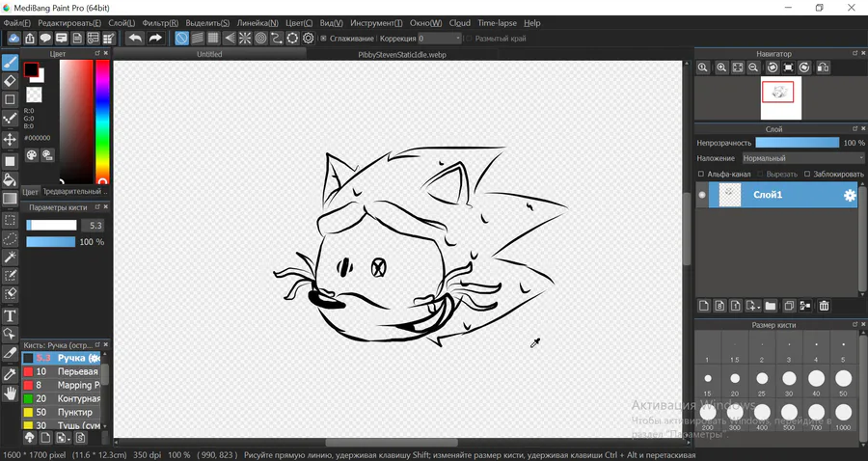Switch to PibbyStevenStaticIdle.webp tab
Screen dimensions: 868x461
[x=402, y=54]
